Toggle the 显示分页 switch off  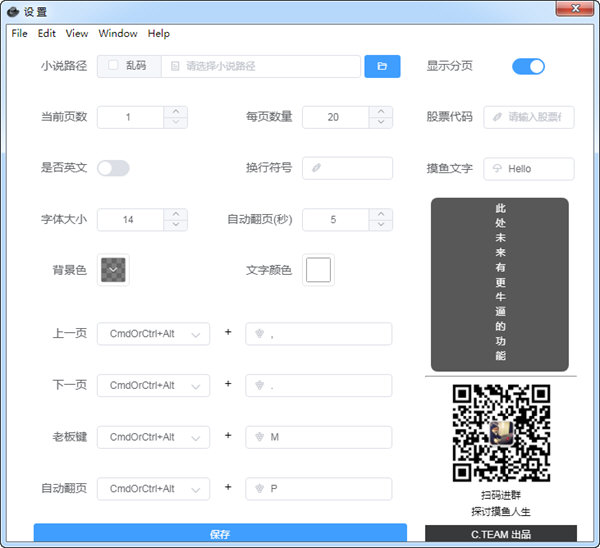coord(528,66)
